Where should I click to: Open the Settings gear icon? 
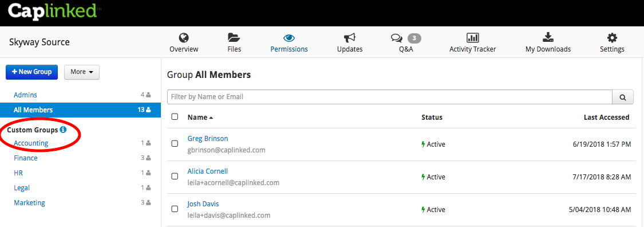click(612, 38)
